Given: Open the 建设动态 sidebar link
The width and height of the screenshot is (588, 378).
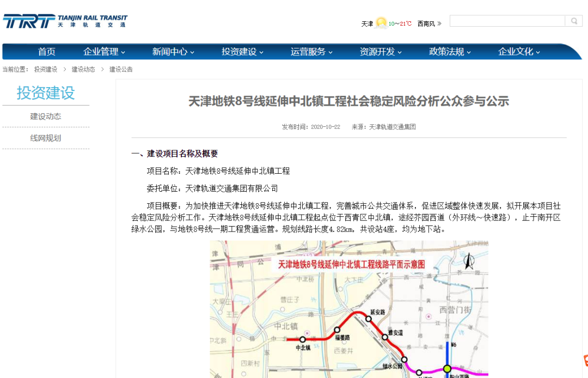Looking at the screenshot, I should 46,116.
